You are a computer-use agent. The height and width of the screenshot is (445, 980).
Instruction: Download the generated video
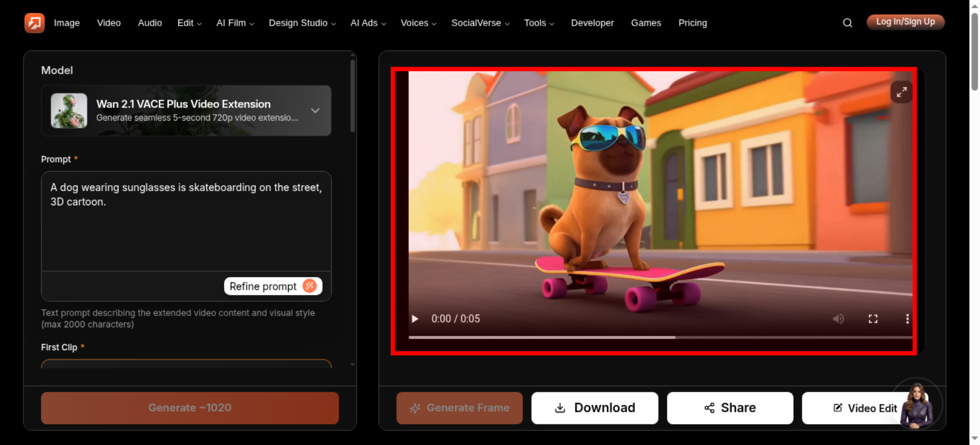[x=594, y=408]
